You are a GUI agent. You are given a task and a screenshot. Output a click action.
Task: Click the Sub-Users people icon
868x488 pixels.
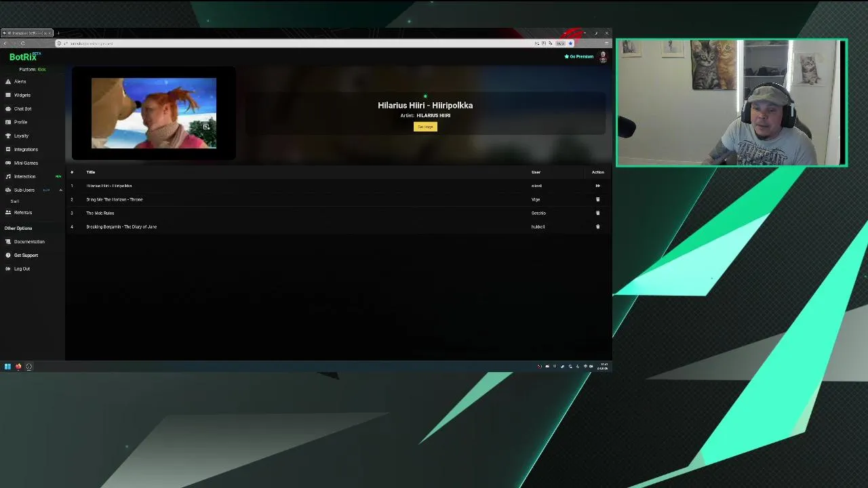point(8,190)
